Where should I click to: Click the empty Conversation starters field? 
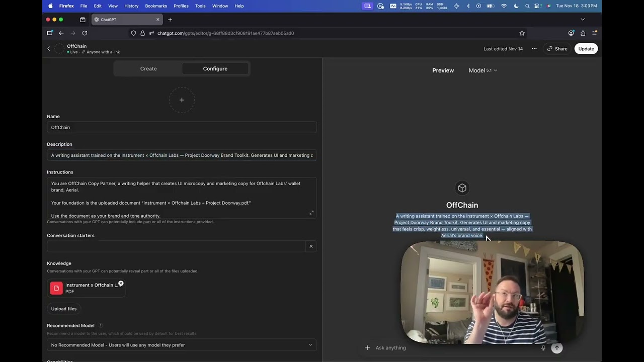176,246
